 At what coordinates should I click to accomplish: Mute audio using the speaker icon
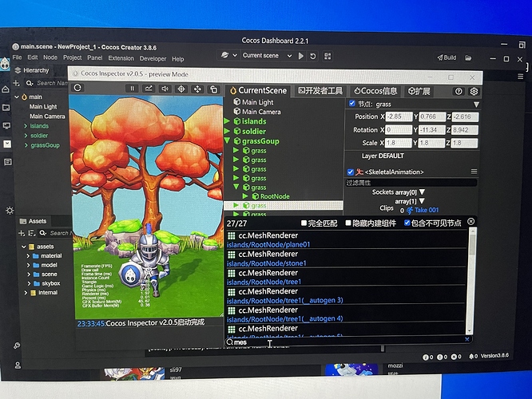click(x=165, y=89)
